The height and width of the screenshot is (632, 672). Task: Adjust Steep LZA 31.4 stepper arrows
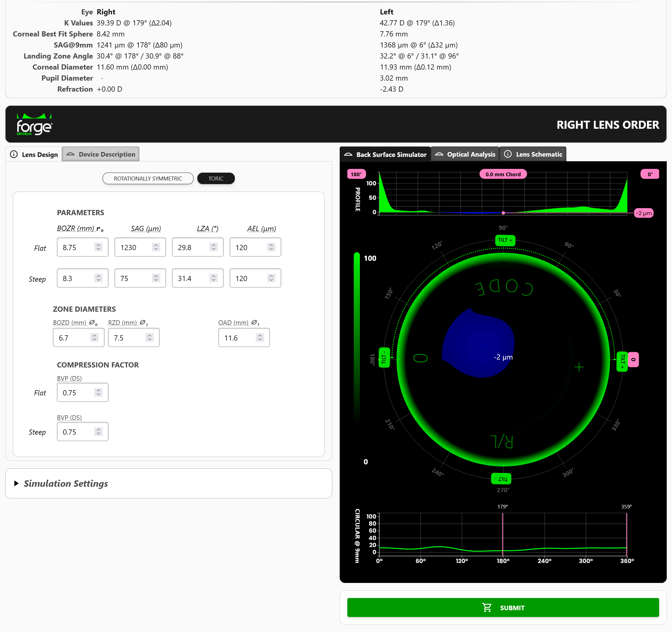213,278
